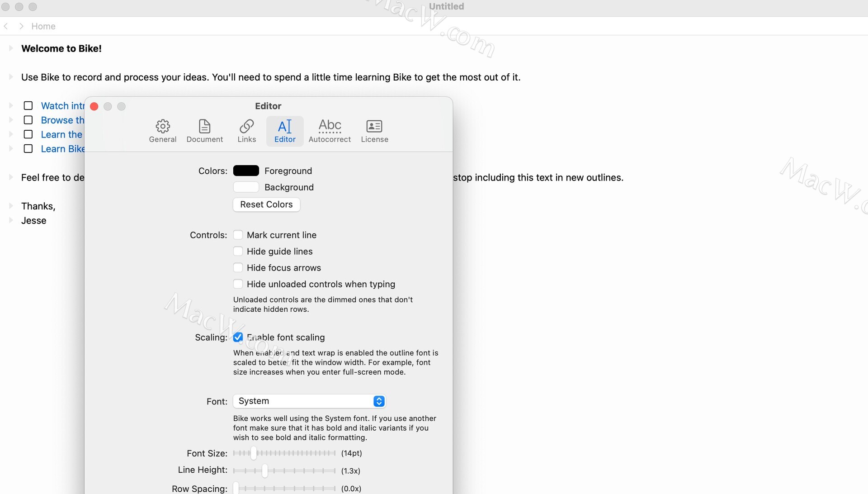
Task: Click the Jesse outline row text
Action: tap(34, 220)
